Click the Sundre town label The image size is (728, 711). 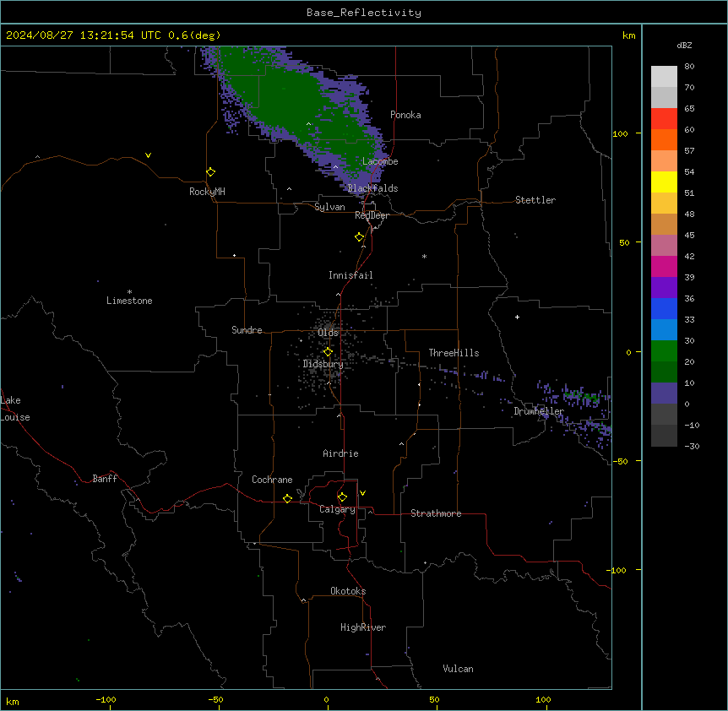247,330
